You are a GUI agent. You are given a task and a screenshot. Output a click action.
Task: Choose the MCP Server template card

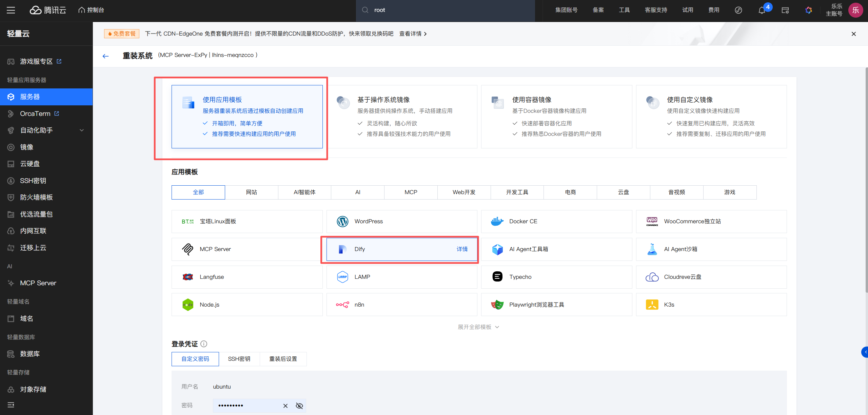[x=247, y=249]
